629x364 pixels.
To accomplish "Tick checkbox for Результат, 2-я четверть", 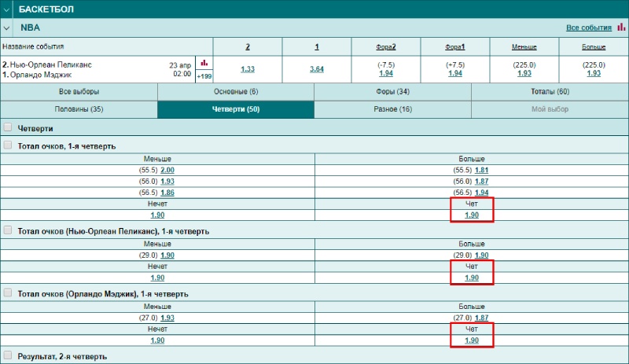I will tap(8, 355).
